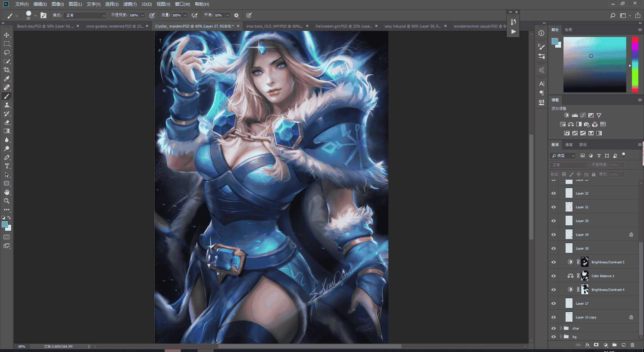Select the Eraser tool
644x352 pixels.
[7, 122]
